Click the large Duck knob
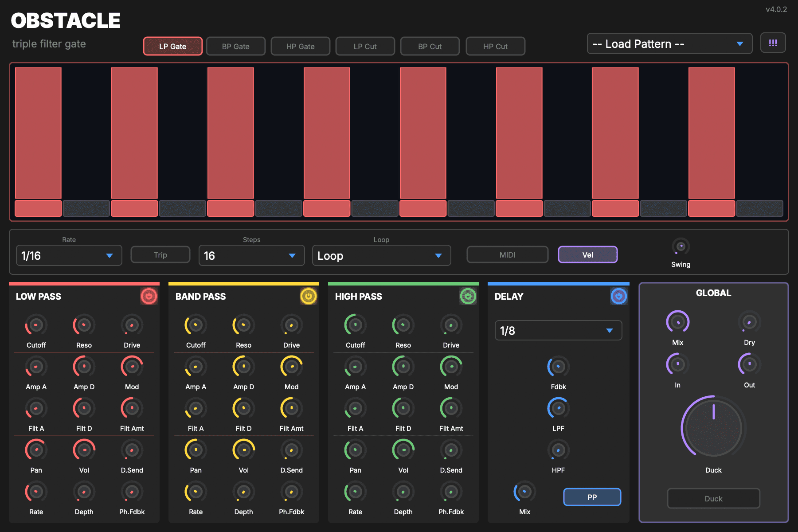This screenshot has width=798, height=532. 713,428
